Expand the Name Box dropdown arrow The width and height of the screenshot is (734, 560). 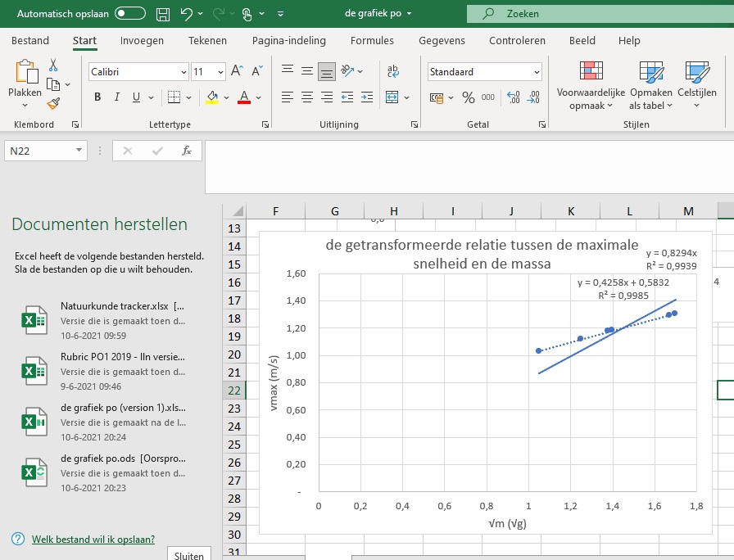click(x=79, y=151)
